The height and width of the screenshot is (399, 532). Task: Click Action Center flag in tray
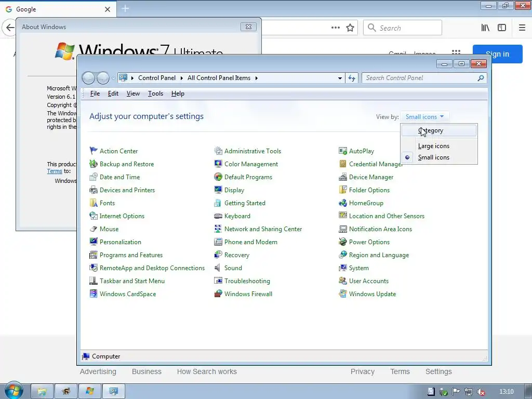[456, 392]
